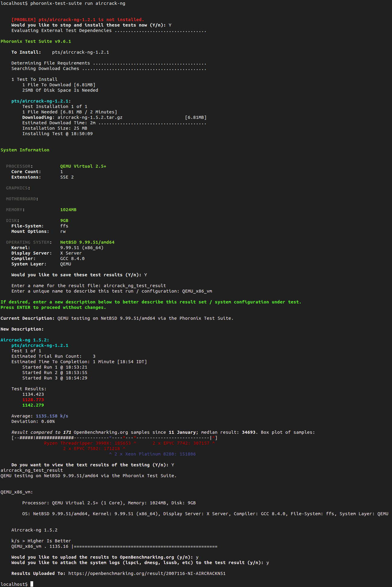Viewport: 392px width, 587px height.
Task: Click 'MOTHERBOARD:' label
Action: (22, 199)
